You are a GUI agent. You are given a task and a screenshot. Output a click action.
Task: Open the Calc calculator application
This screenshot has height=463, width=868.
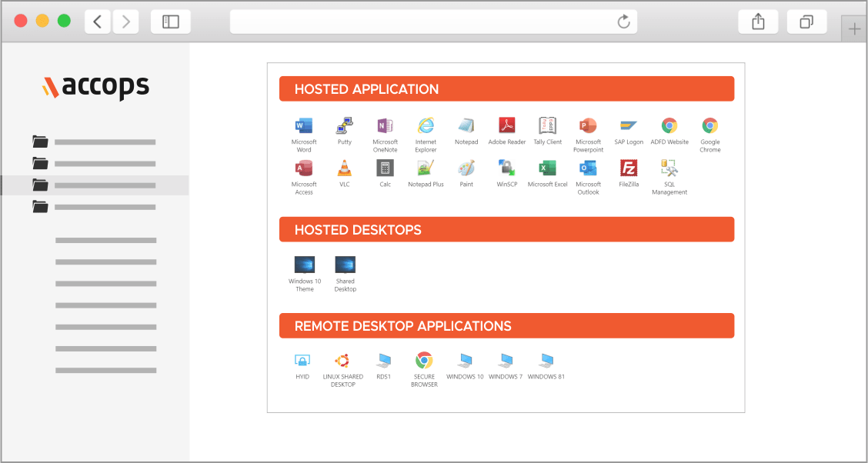386,168
